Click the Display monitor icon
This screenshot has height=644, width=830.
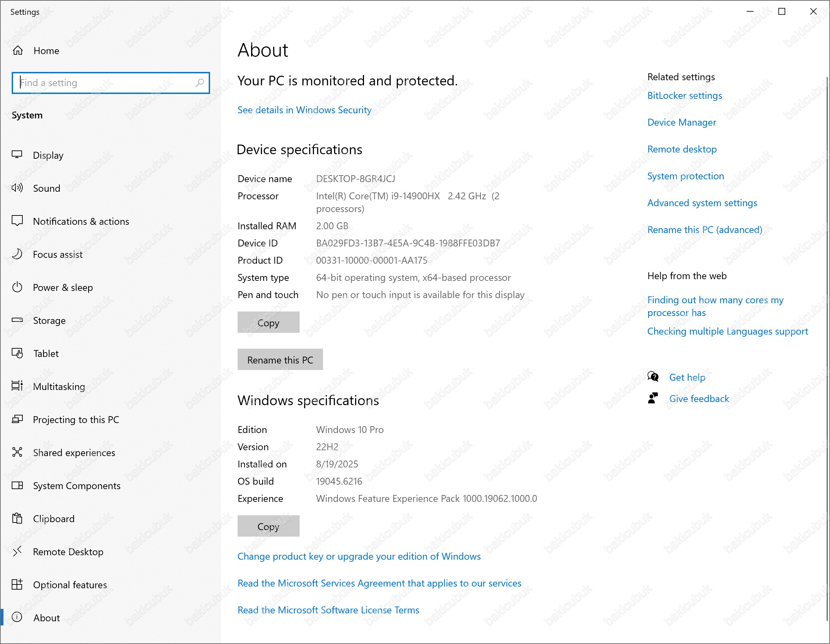pyautogui.click(x=17, y=155)
